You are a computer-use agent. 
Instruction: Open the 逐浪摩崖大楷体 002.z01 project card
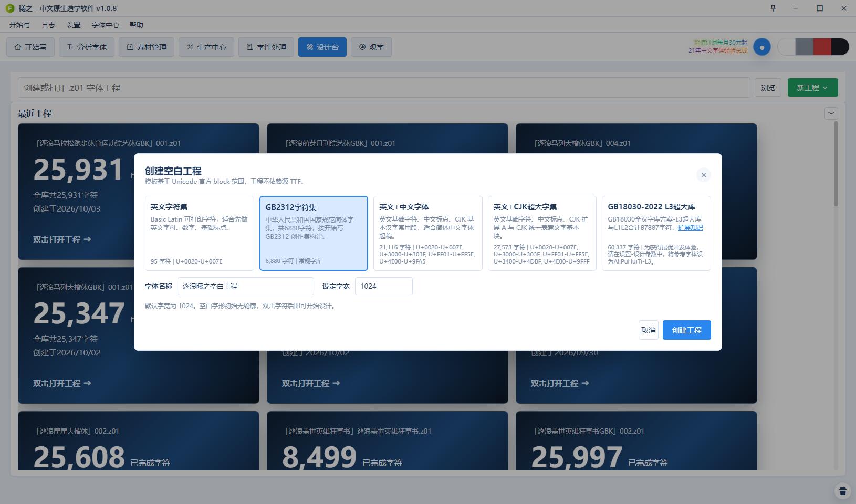tap(139, 440)
